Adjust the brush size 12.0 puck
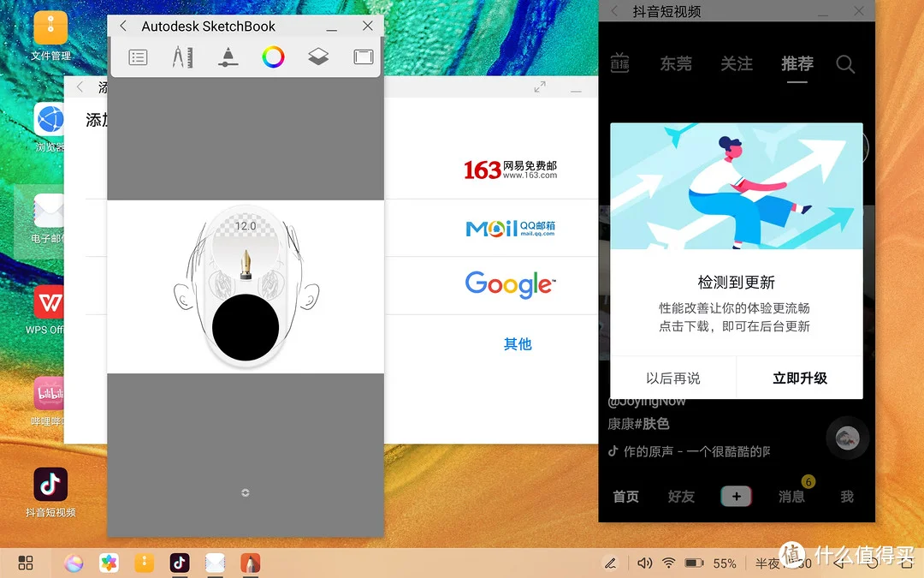This screenshot has width=924, height=578. click(246, 226)
